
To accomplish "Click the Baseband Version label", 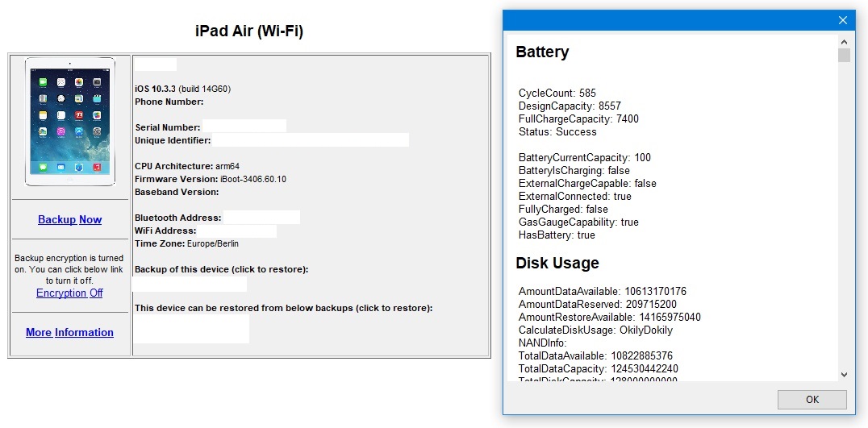I will pos(177,192).
